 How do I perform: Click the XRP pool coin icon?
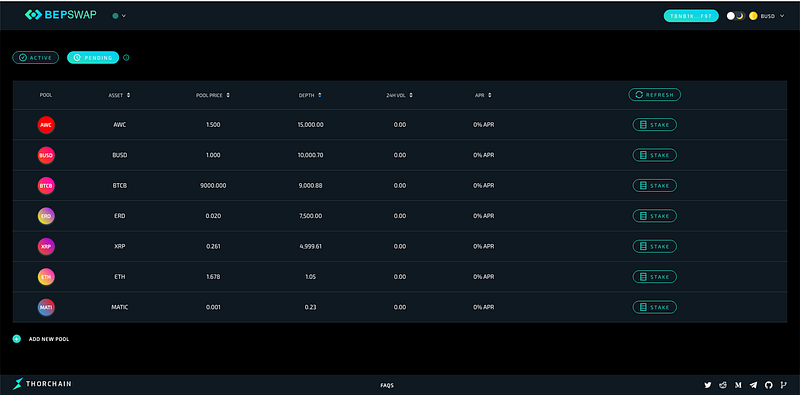pos(46,246)
